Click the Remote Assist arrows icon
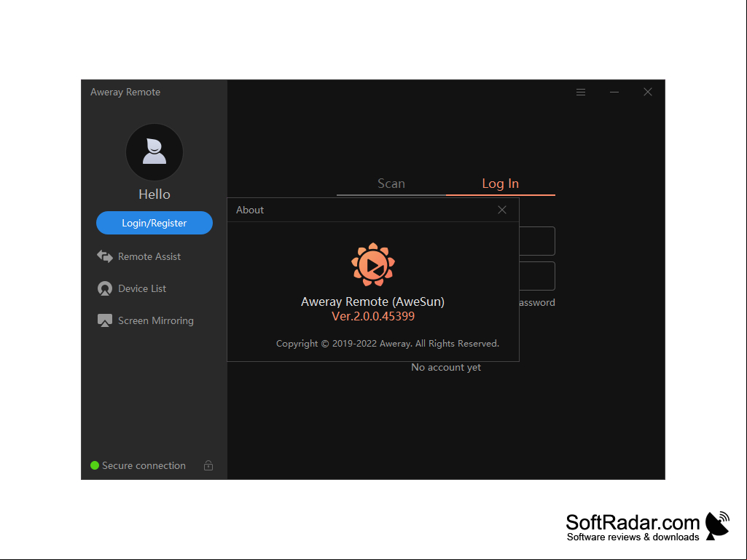Viewport: 747px width, 560px height. (x=105, y=256)
